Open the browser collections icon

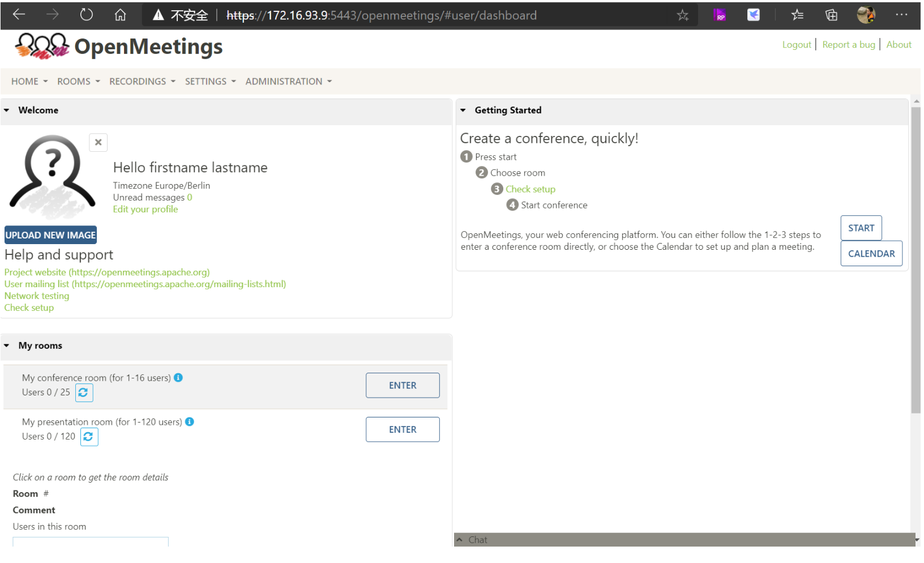point(831,15)
